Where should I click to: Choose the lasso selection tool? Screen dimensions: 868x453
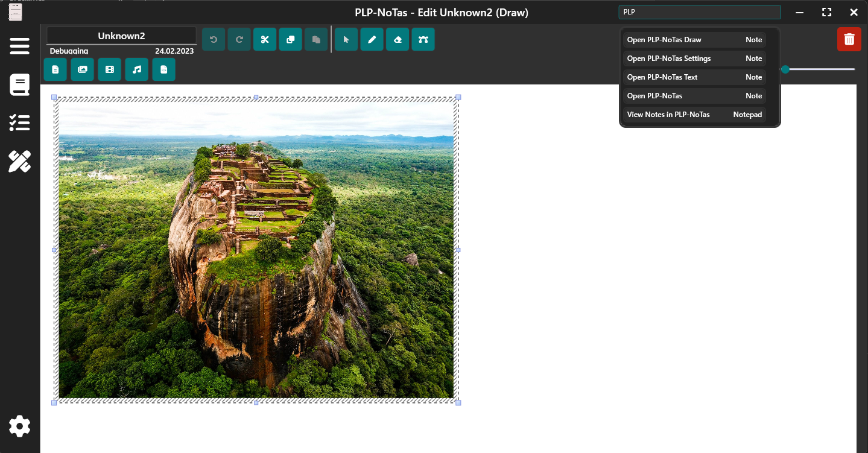pyautogui.click(x=423, y=39)
